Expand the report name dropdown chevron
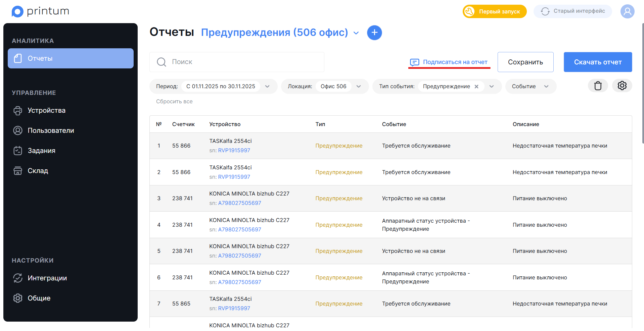644x331 pixels. coord(356,33)
